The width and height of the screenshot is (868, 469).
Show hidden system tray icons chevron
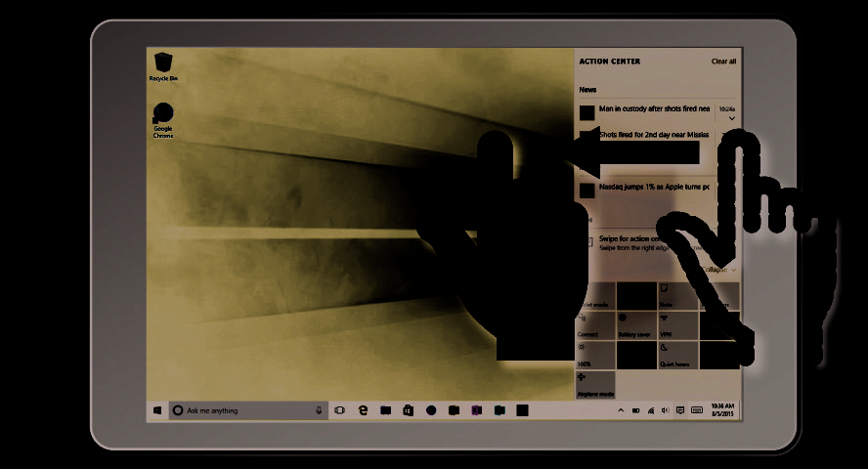click(x=621, y=410)
